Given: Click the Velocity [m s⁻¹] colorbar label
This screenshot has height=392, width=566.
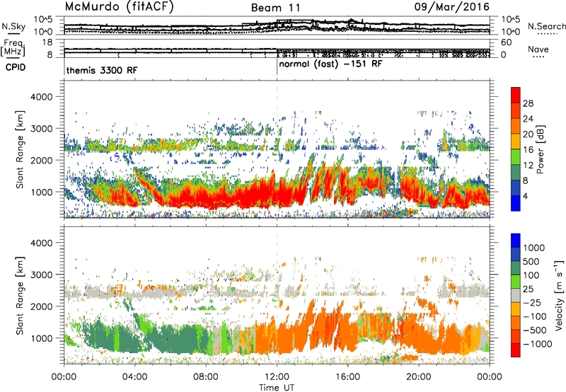Looking at the screenshot, I should [x=559, y=295].
